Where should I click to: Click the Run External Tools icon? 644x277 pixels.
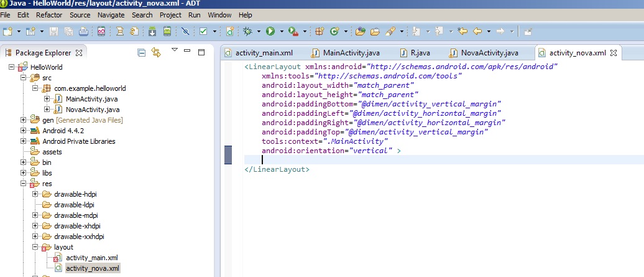point(293,31)
